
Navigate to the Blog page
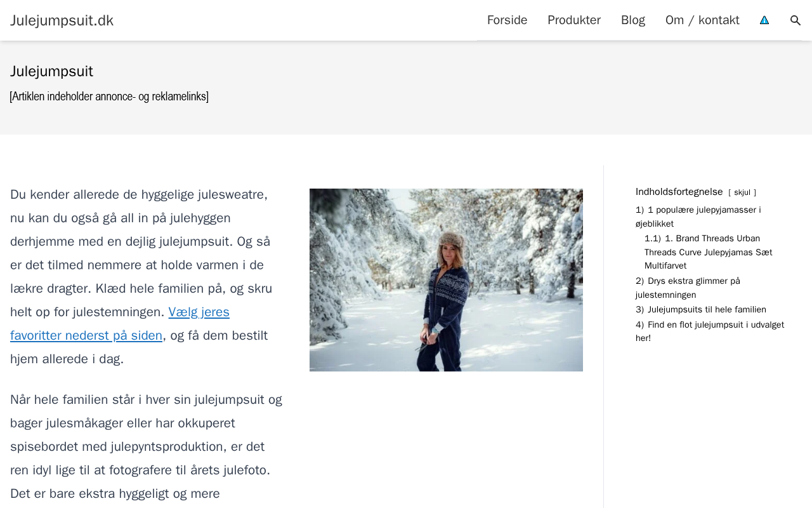(632, 20)
